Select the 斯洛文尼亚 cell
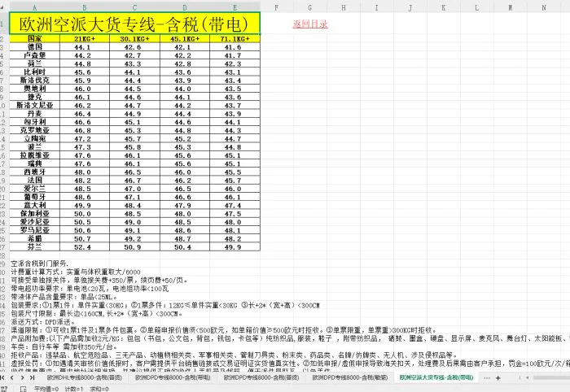The image size is (570, 392). (x=34, y=105)
